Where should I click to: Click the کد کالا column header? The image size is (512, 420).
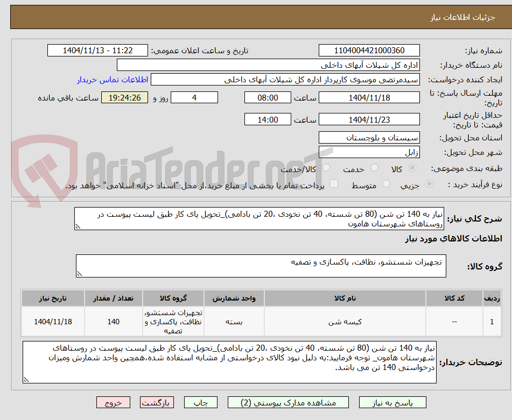tap(454, 298)
